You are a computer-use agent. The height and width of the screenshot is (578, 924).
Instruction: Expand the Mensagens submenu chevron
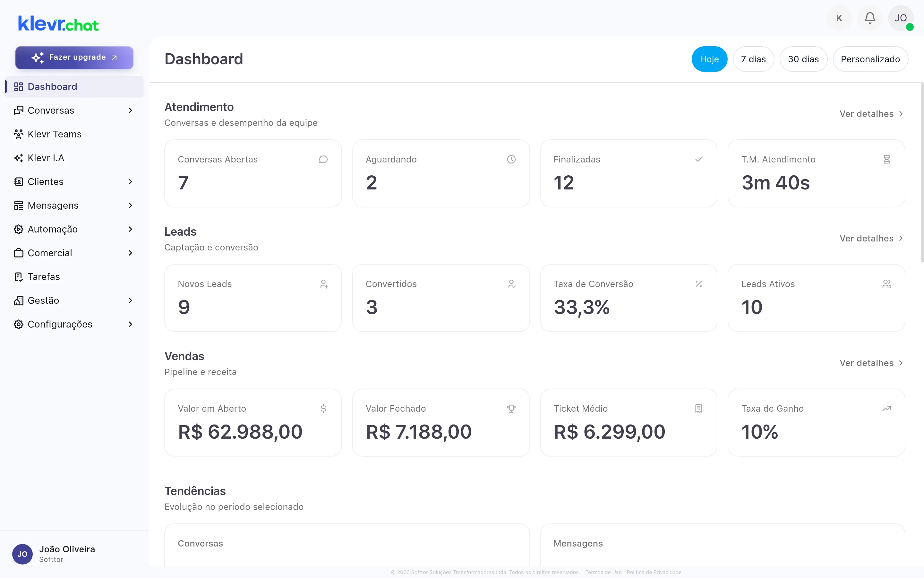point(130,206)
